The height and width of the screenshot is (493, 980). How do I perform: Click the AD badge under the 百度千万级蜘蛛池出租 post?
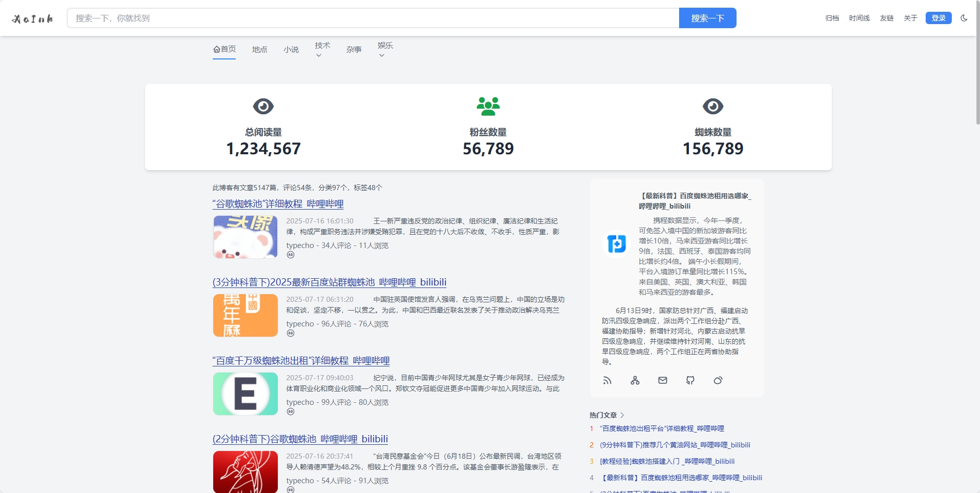(291, 412)
